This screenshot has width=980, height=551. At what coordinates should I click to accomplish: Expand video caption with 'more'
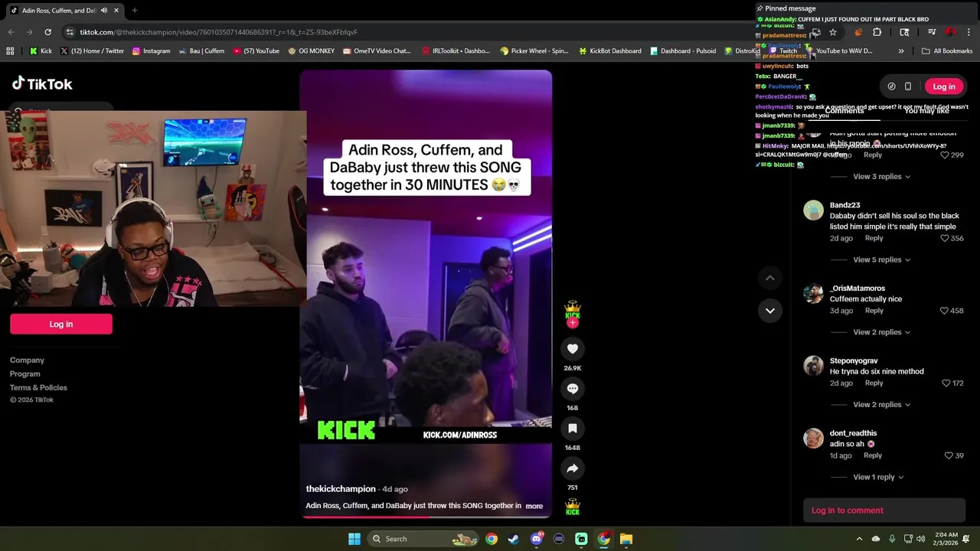click(x=534, y=506)
